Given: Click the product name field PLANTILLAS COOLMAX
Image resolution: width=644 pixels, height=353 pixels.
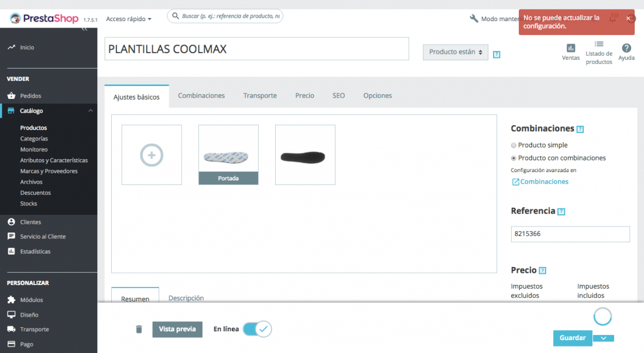Looking at the screenshot, I should [x=256, y=49].
